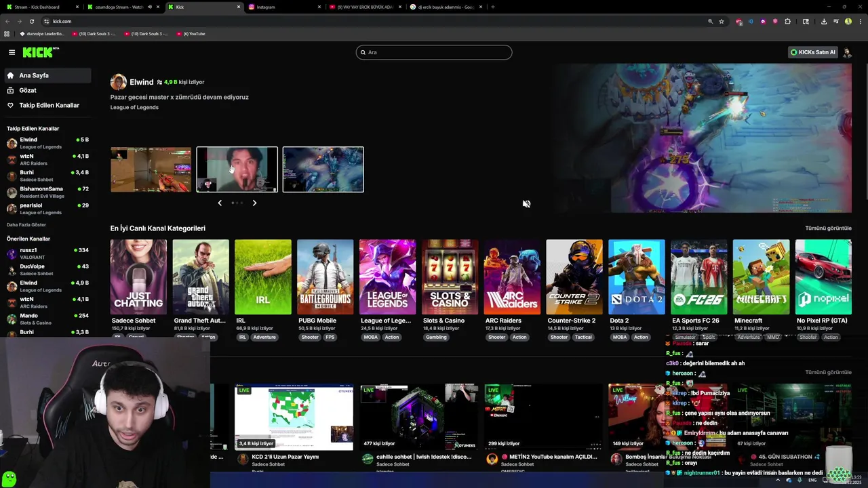Open Gözat in sidebar
868x488 pixels.
pos(47,90)
